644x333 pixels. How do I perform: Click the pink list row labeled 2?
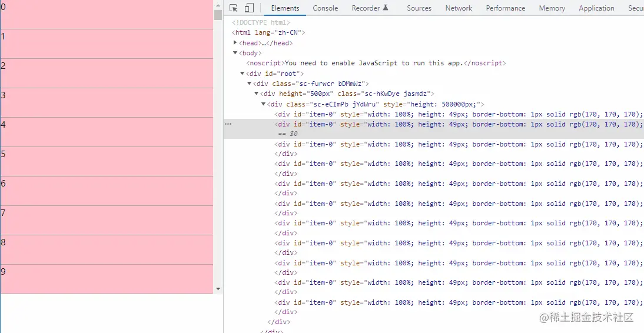point(107,73)
